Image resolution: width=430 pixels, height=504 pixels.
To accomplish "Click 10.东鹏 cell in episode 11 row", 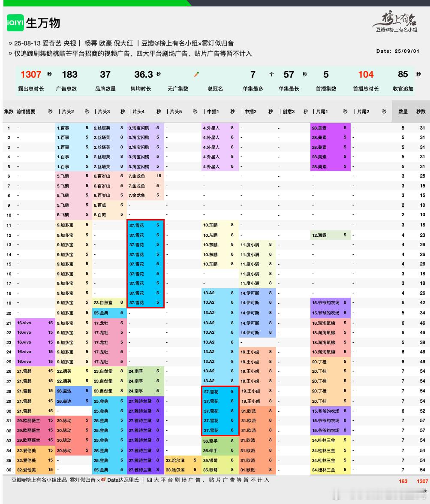I will (220, 225).
